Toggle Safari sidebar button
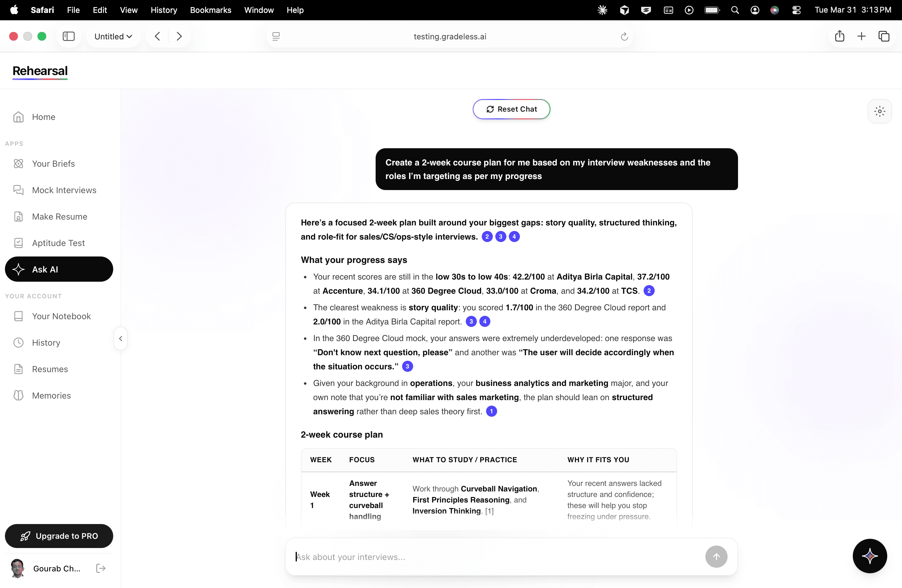This screenshot has height=588, width=902. click(x=69, y=36)
